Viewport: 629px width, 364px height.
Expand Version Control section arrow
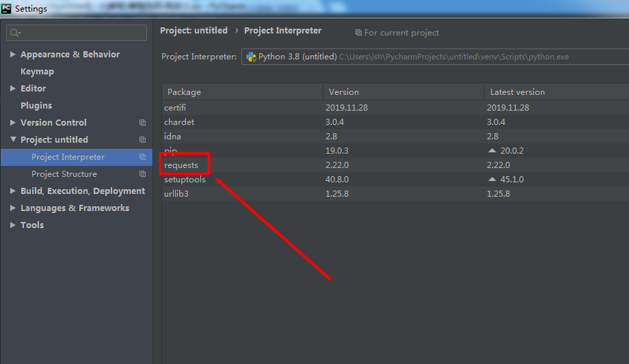13,122
